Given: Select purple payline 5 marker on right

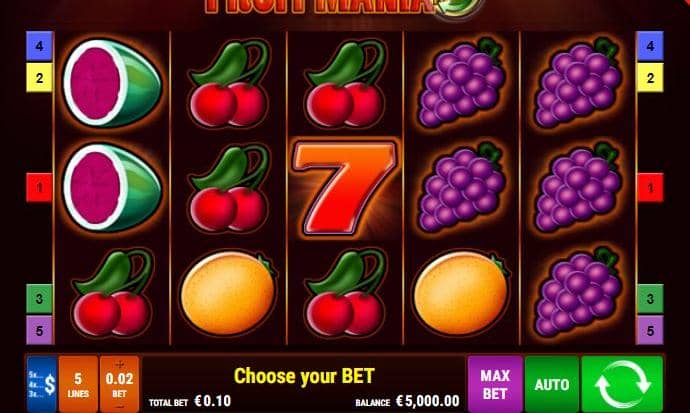Looking at the screenshot, I should (650, 330).
